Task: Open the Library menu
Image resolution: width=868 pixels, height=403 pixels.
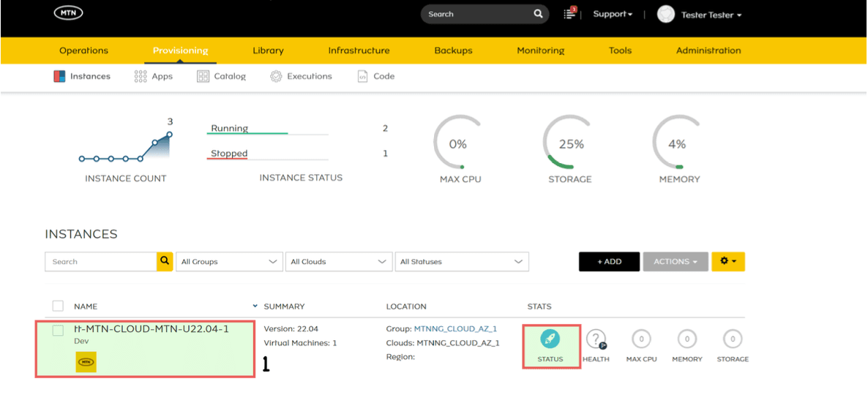Action: click(268, 50)
